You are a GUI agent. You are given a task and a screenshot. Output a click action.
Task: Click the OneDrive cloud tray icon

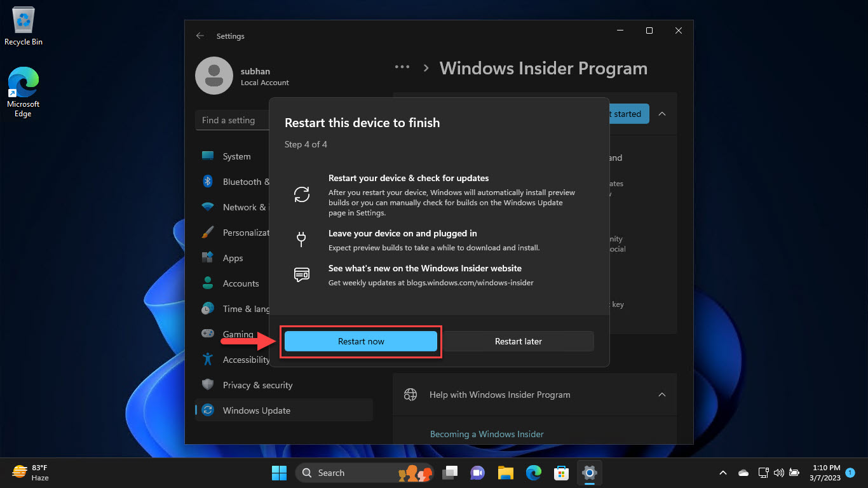pos(743,473)
